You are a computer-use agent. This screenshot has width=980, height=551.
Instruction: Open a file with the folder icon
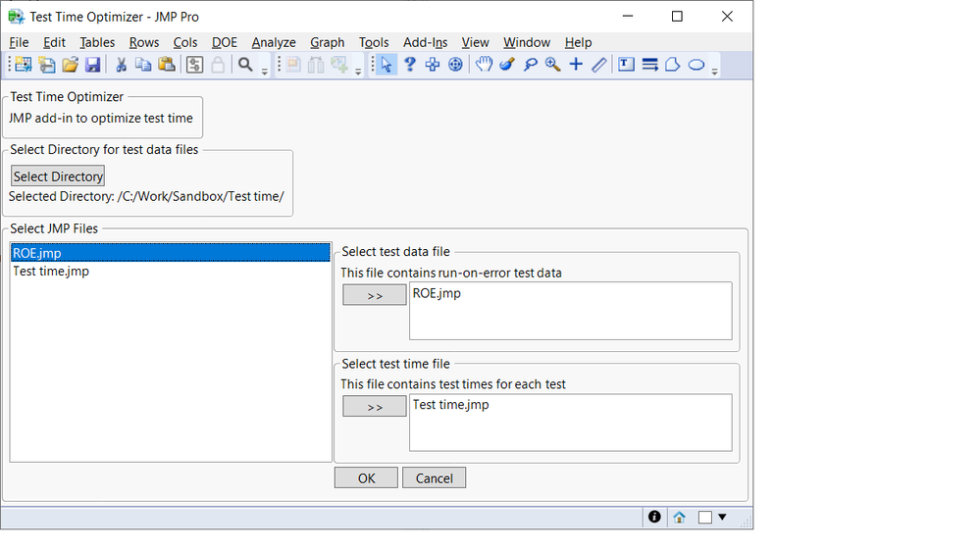70,65
